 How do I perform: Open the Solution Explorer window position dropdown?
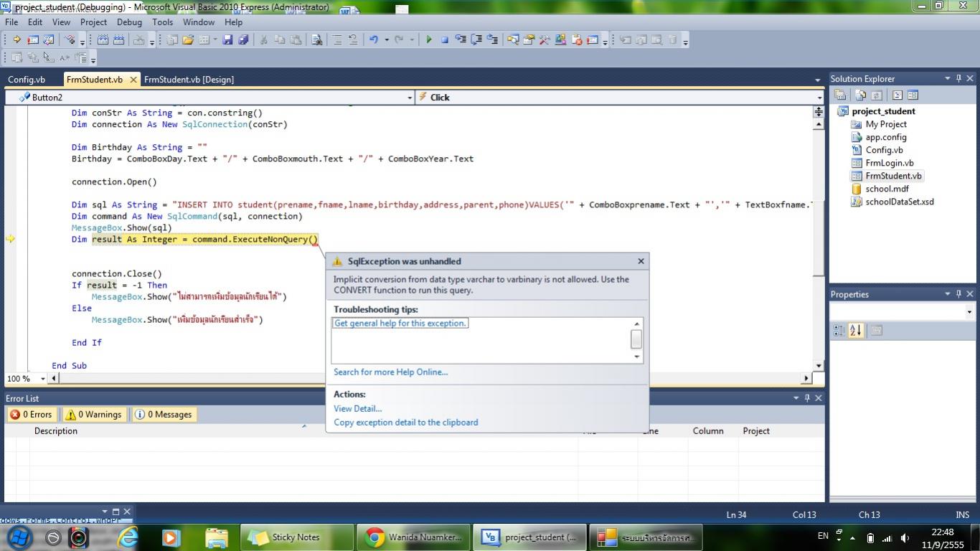(x=948, y=78)
